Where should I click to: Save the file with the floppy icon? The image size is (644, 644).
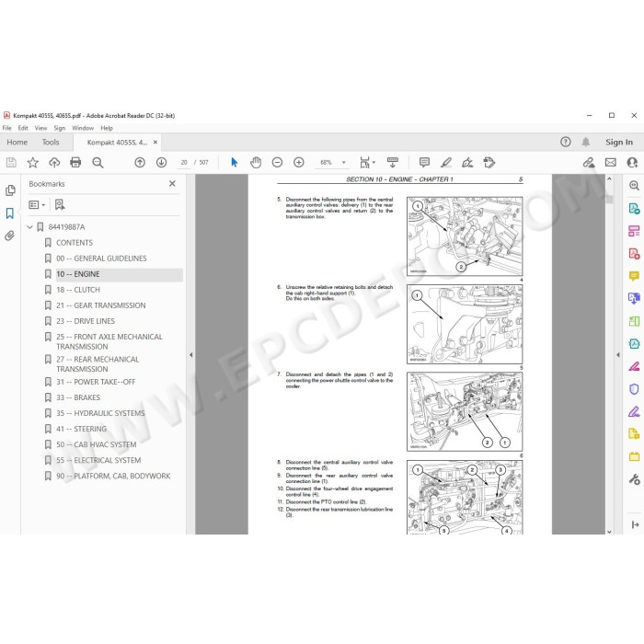tap(11, 163)
